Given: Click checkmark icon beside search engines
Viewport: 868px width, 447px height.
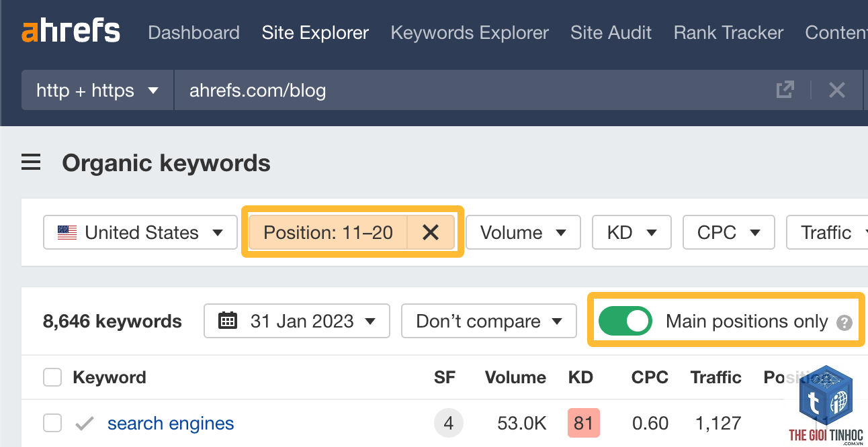Looking at the screenshot, I should click(x=84, y=424).
